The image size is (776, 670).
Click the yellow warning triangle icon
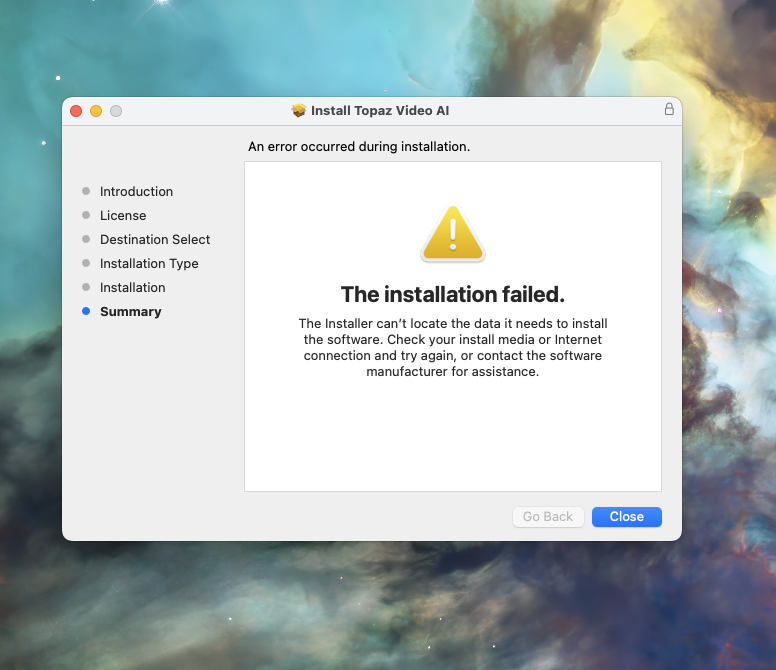coord(453,234)
